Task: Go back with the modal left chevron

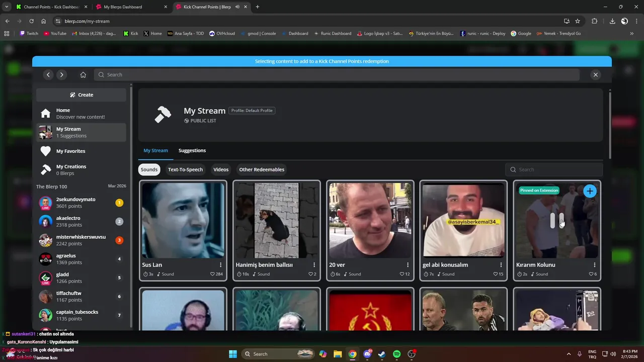Action: click(x=48, y=74)
